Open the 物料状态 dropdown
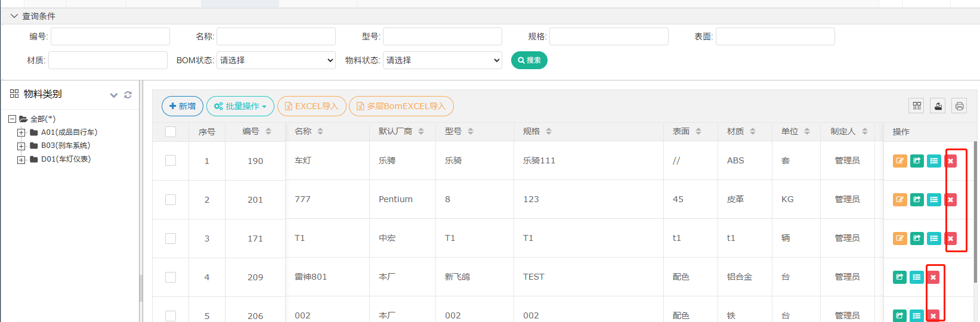This screenshot has height=322, width=980. click(x=442, y=60)
